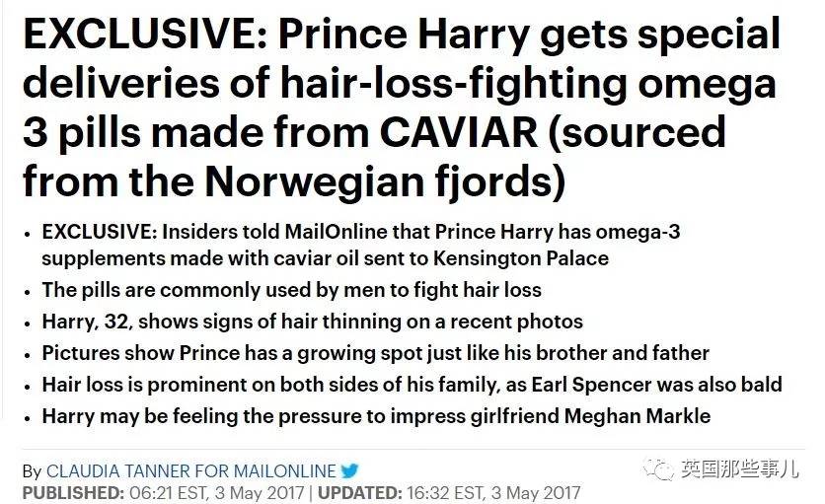Select the bullet about Kensington Palace deliveries
The image size is (825, 504).
360,244
